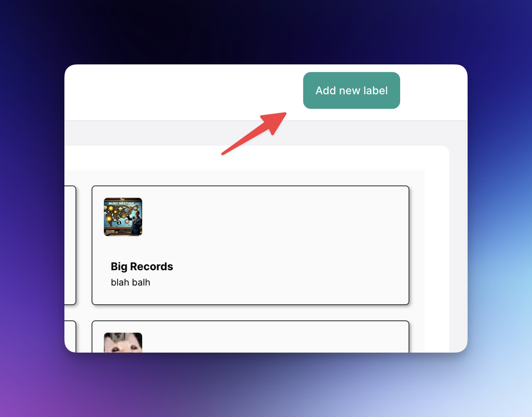
Task: Select the label card with cat image
Action: coord(250,337)
